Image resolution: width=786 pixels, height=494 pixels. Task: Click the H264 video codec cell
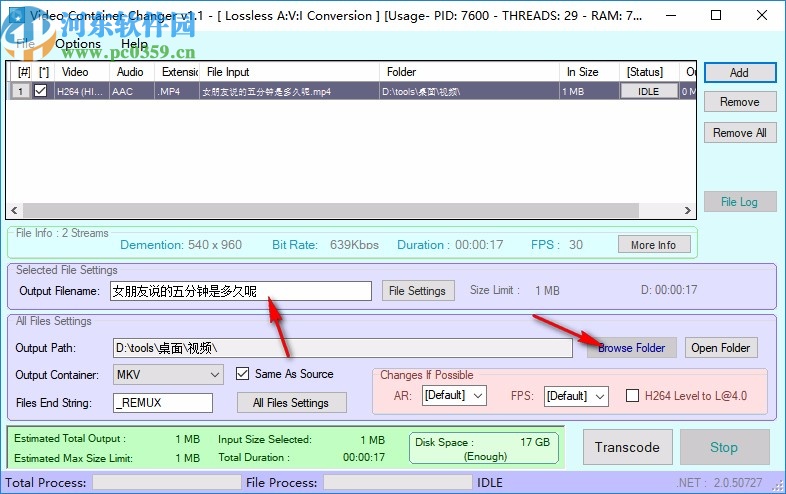point(82,91)
